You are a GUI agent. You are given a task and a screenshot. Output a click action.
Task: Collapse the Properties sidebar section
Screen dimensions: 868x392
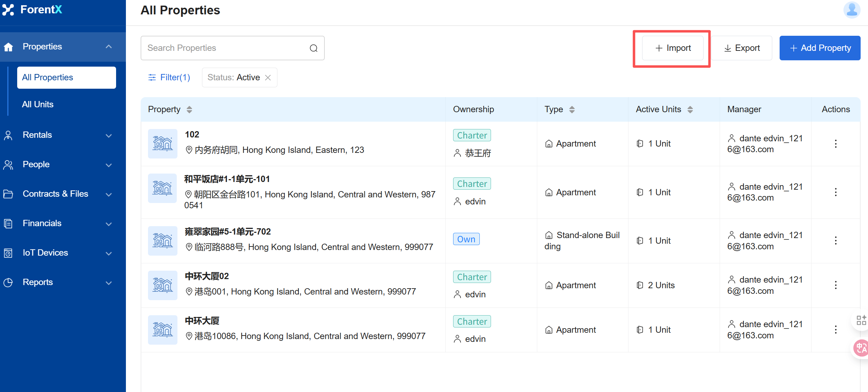(109, 47)
